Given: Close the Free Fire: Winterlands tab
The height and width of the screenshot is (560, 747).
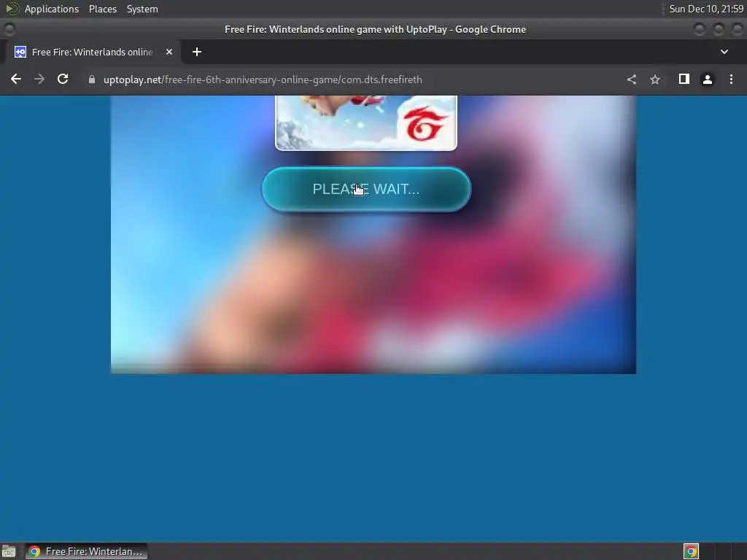Looking at the screenshot, I should [x=169, y=52].
